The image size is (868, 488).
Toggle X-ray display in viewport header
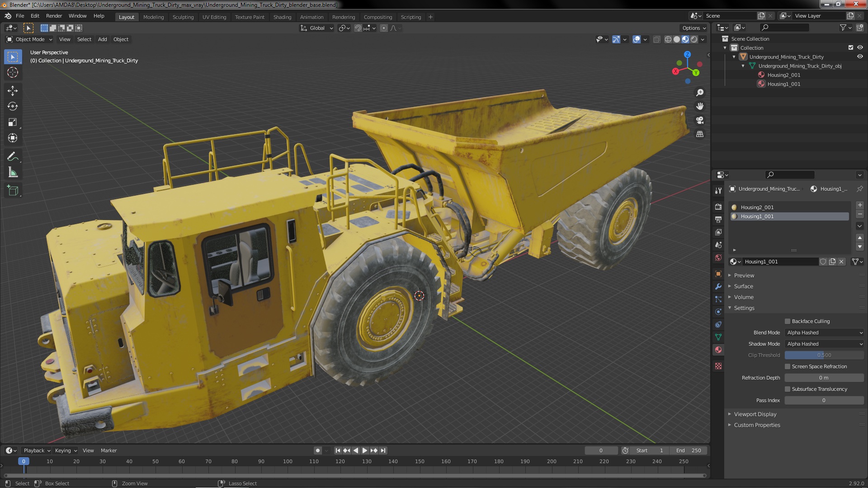tap(657, 39)
